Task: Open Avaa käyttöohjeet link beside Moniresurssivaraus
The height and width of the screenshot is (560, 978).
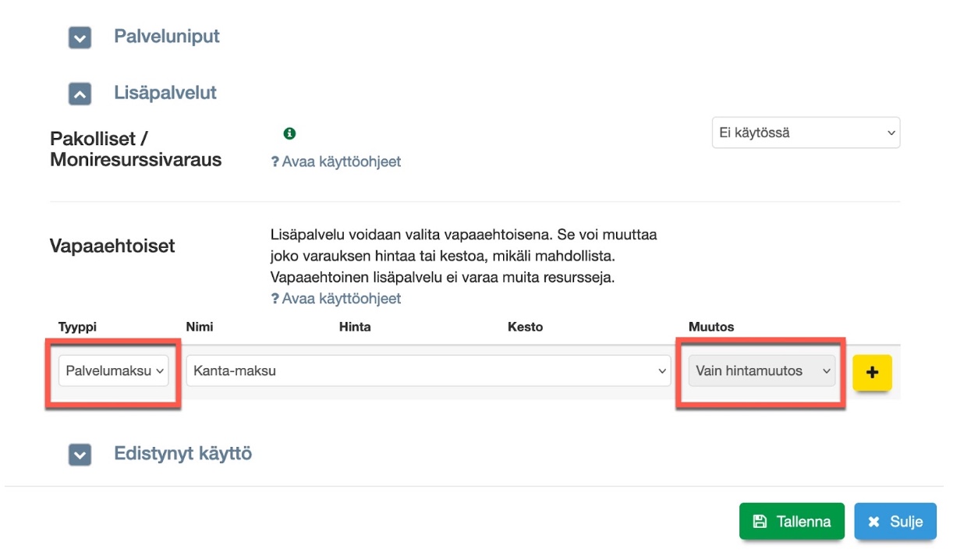Action: pos(341,162)
